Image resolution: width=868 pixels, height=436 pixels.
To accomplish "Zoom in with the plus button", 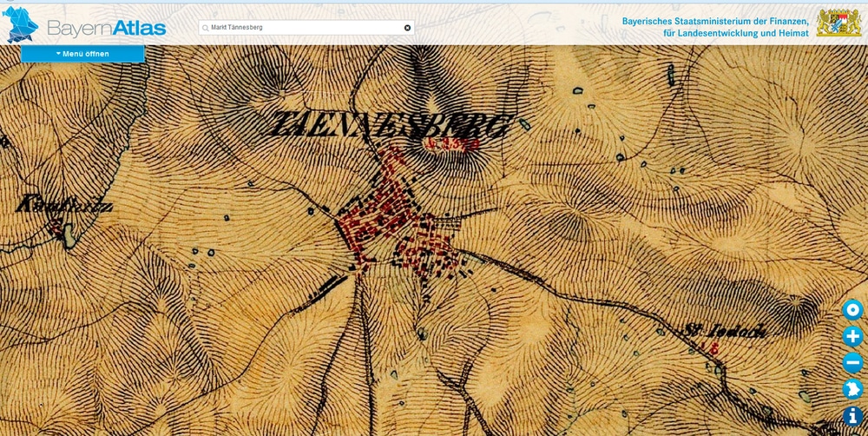I will [852, 336].
